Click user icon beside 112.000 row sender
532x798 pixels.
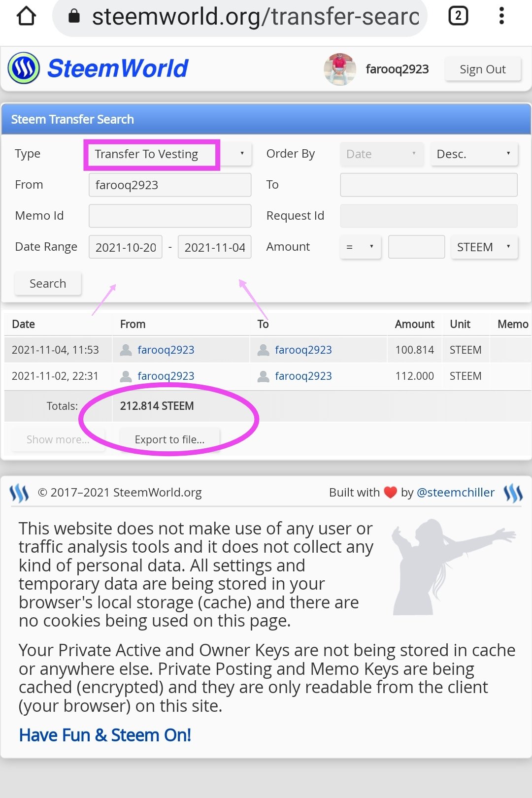tap(126, 376)
